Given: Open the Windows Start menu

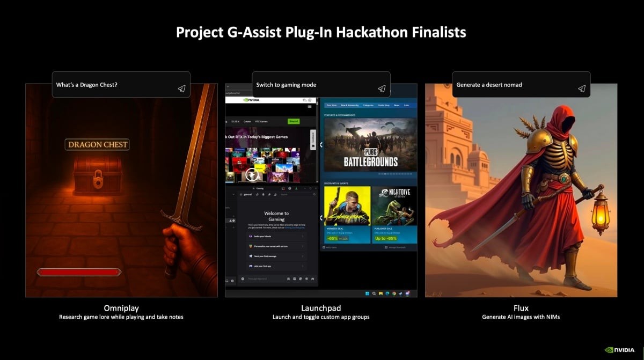Looking at the screenshot, I should pyautogui.click(x=367, y=293).
